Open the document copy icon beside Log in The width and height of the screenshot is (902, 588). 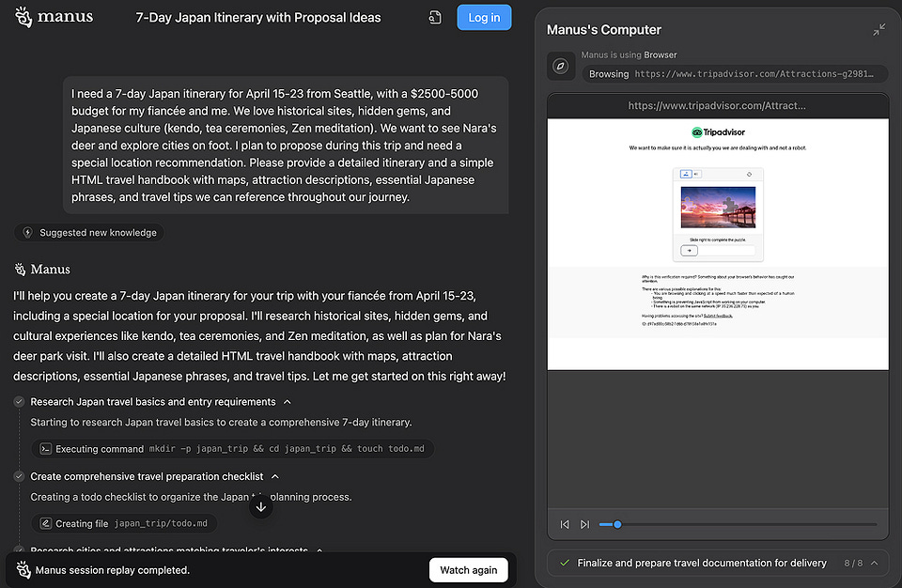point(435,18)
